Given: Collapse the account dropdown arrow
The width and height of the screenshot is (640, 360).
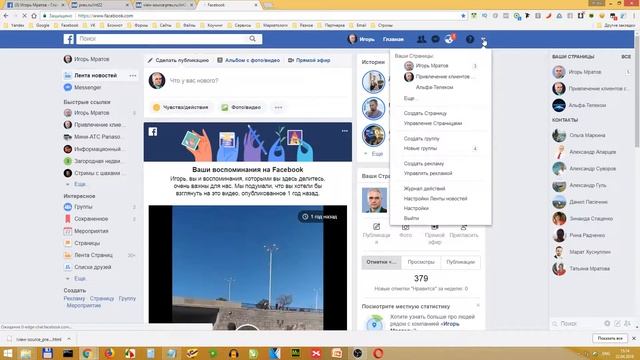Looking at the screenshot, I should [483, 39].
